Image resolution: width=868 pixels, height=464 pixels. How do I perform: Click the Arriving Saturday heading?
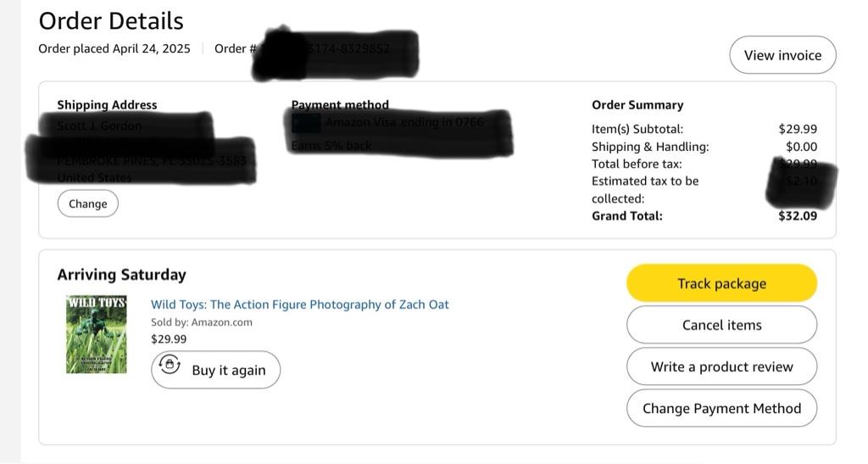(121, 274)
